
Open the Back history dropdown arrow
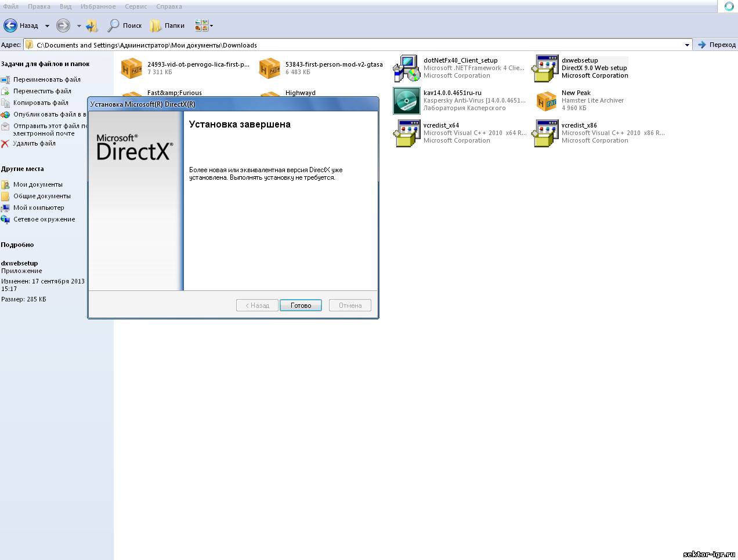[x=47, y=26]
